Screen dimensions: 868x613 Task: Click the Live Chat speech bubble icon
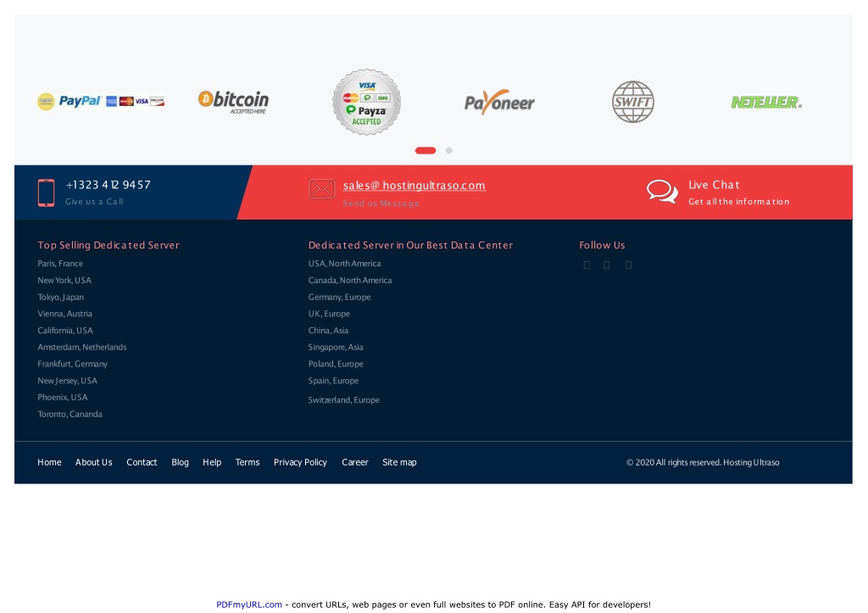click(662, 192)
